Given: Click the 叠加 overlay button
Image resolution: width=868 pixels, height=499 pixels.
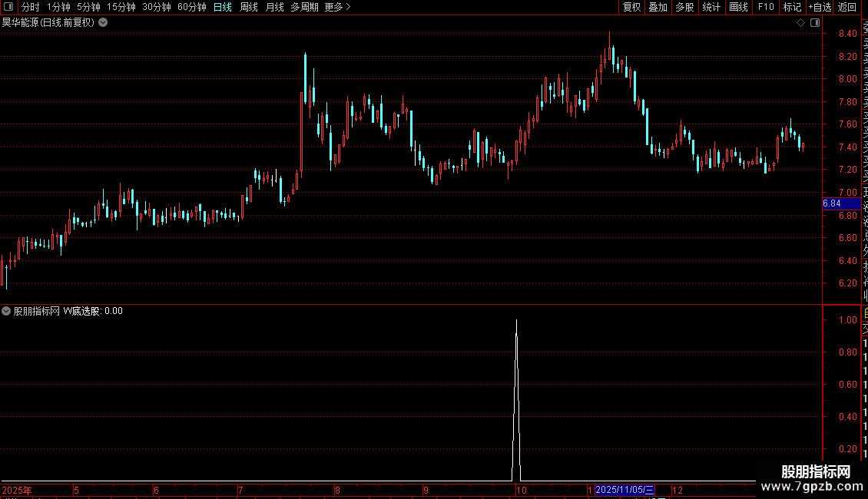Looking at the screenshot, I should coord(658,7).
